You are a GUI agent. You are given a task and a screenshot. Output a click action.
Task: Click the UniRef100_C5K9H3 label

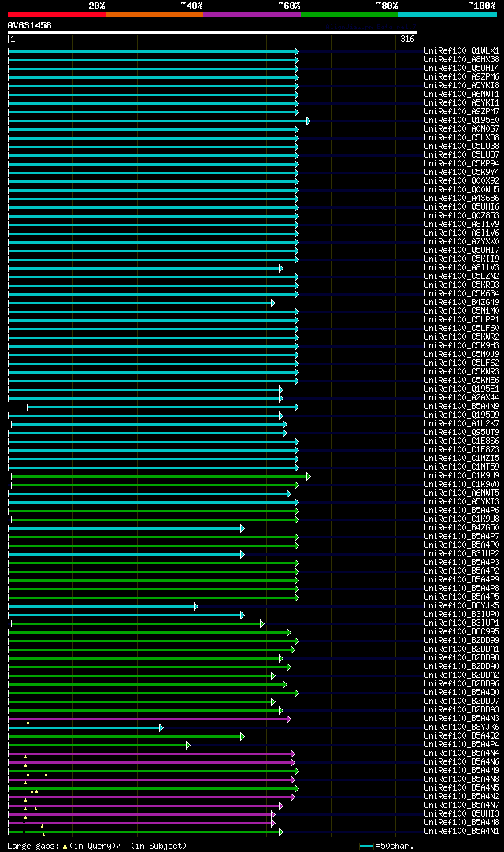461,346
